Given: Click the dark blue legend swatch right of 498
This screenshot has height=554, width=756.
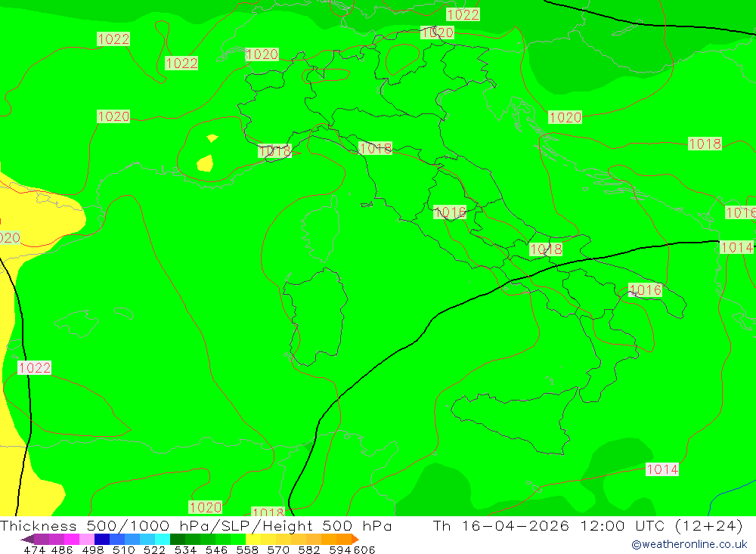Looking at the screenshot, I should click(x=102, y=539).
